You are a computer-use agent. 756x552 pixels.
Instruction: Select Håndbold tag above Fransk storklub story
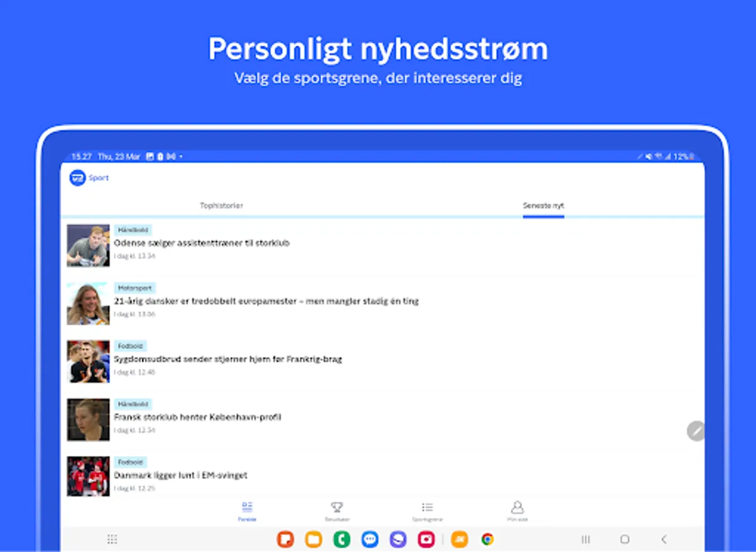coord(133,404)
